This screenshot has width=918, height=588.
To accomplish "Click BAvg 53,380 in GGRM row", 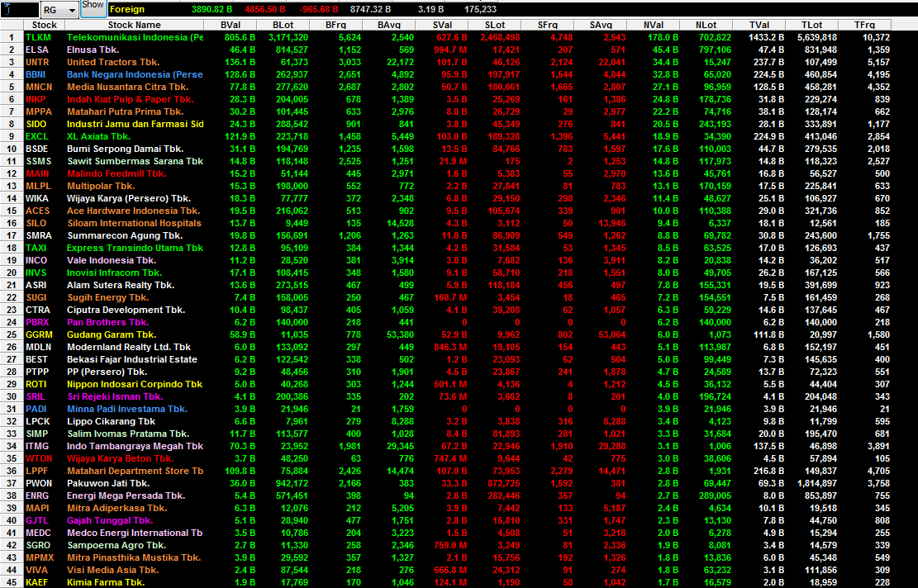I will (x=401, y=334).
